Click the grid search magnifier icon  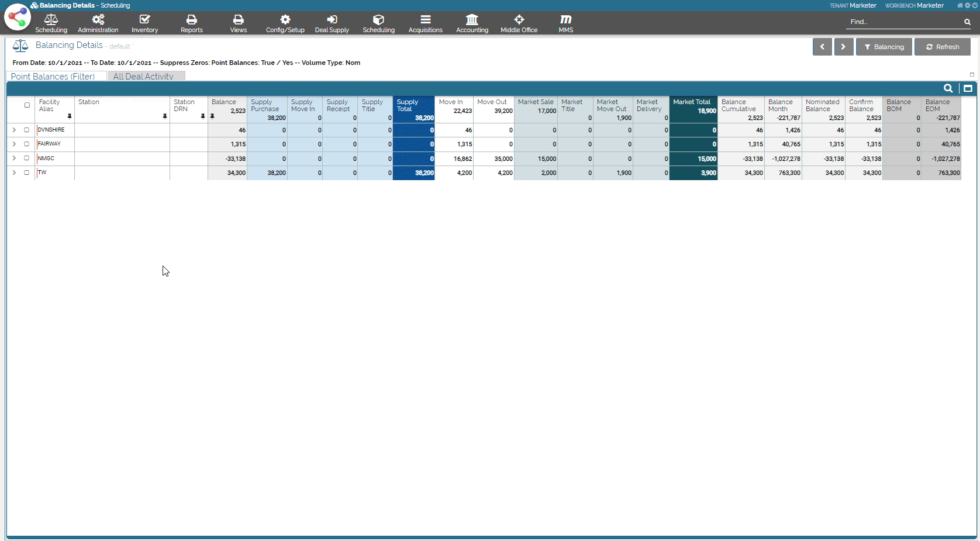(948, 88)
